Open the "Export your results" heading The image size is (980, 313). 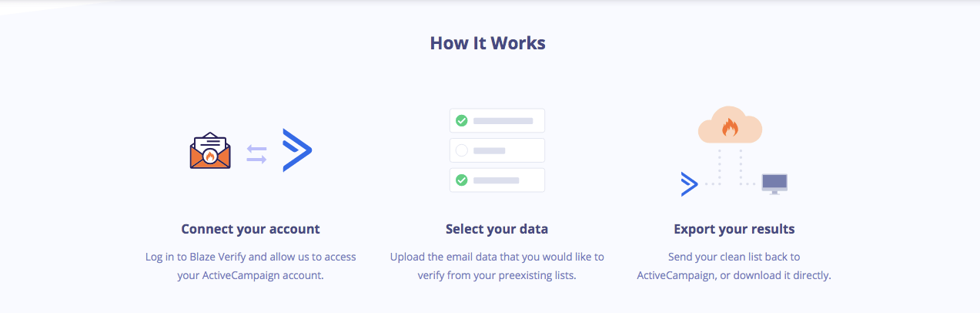[734, 229]
